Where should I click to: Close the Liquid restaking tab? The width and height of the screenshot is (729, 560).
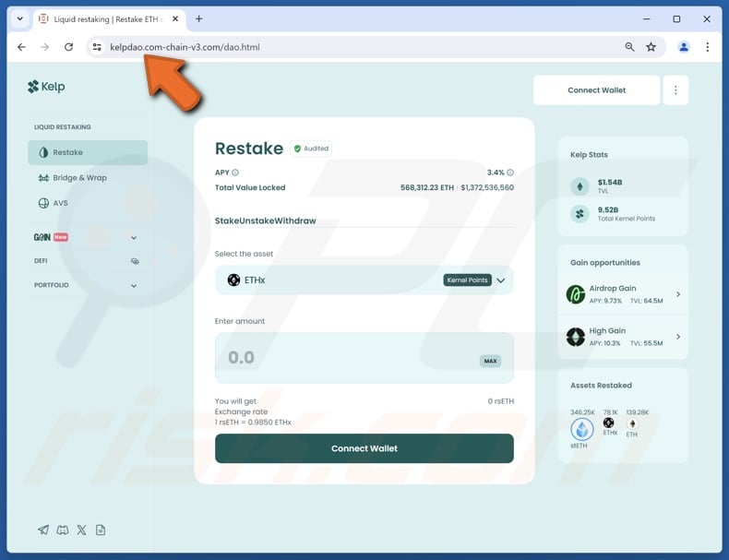point(175,19)
